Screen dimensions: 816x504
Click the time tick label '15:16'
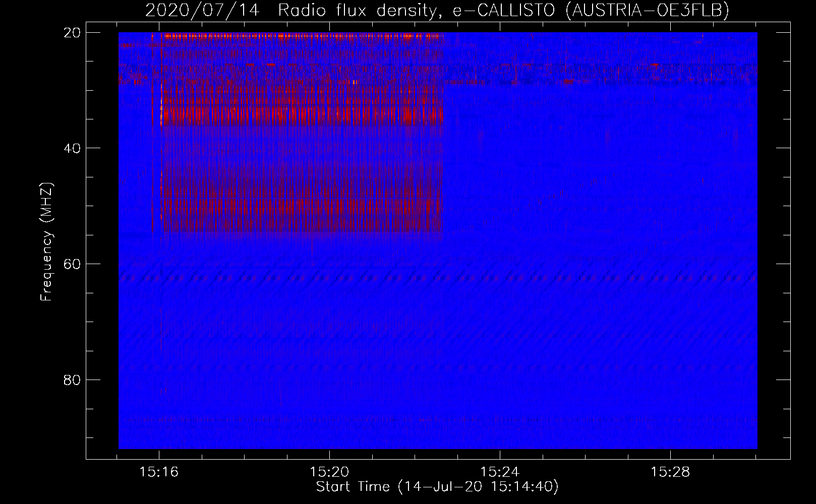click(x=159, y=472)
